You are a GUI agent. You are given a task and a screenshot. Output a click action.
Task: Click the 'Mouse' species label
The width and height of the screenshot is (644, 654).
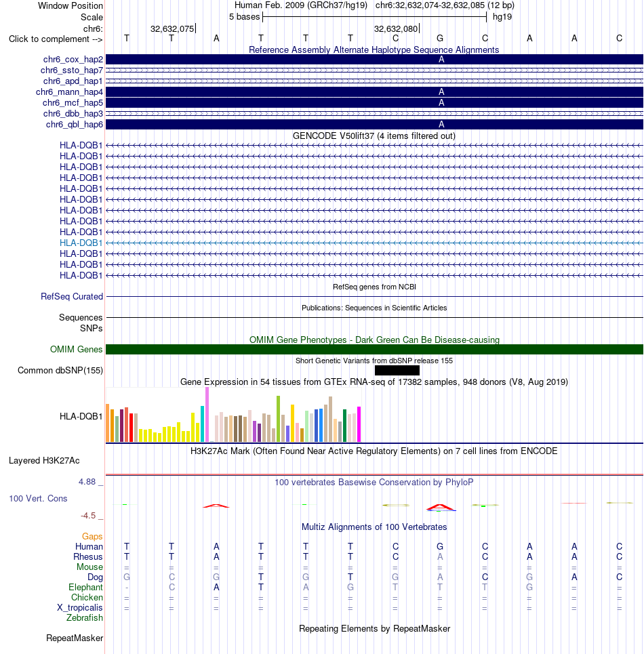point(89,567)
